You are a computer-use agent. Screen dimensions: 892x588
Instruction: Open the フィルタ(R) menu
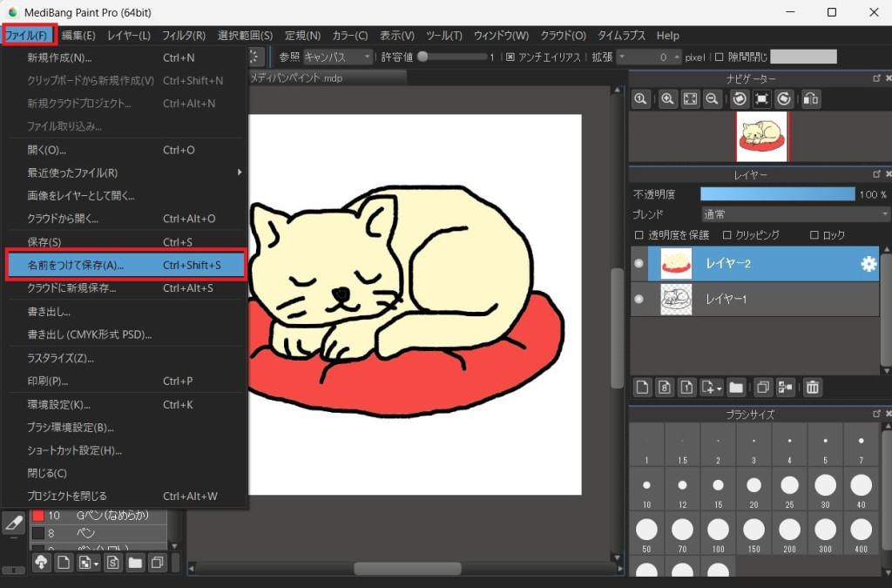click(184, 35)
